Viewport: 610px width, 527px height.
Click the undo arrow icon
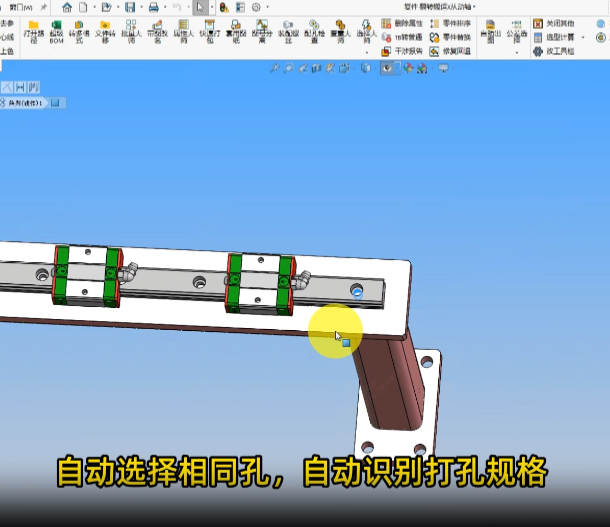pos(177,7)
